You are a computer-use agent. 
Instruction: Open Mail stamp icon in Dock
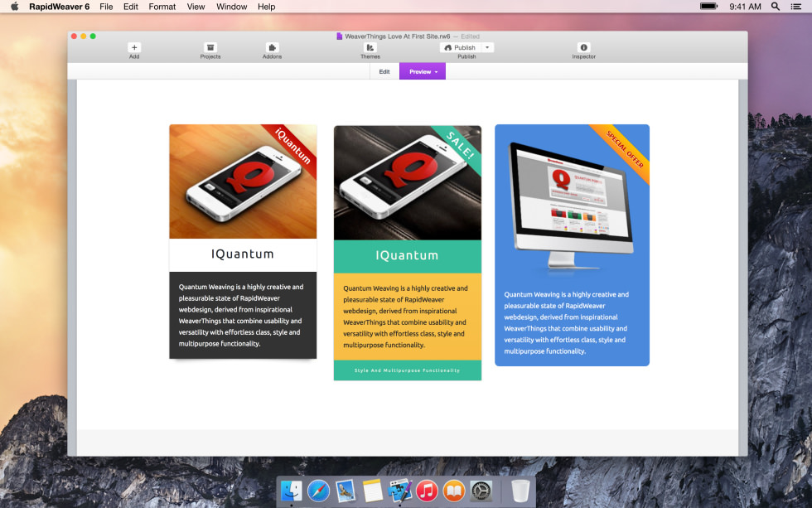346,491
